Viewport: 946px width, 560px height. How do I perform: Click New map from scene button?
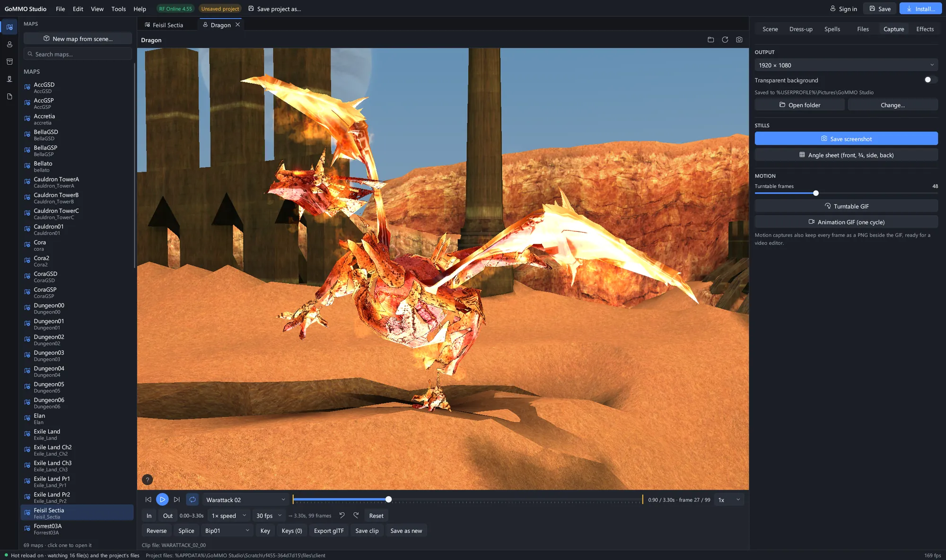(x=78, y=38)
